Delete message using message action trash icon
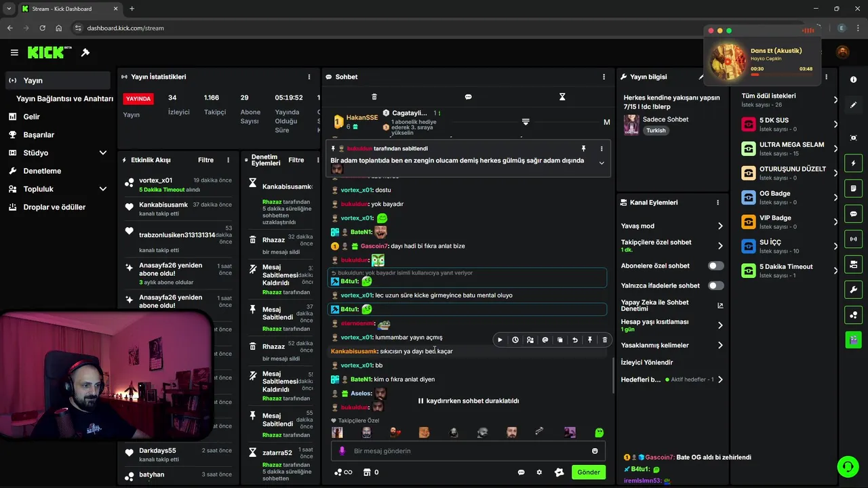This screenshot has height=488, width=868. click(x=605, y=340)
